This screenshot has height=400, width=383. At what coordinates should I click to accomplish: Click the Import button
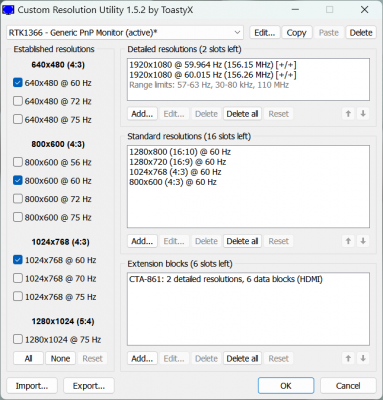pos(32,386)
